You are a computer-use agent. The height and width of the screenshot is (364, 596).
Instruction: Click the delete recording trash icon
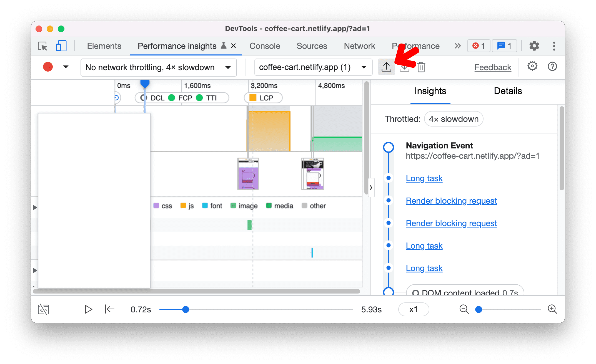421,67
